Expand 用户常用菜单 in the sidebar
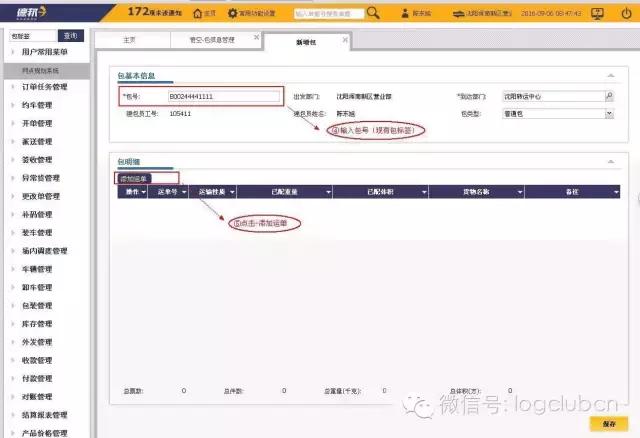 click(x=44, y=52)
